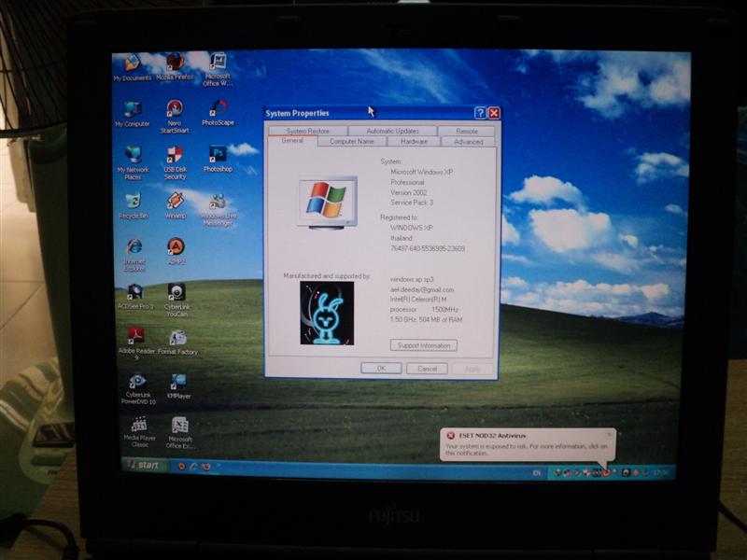
Task: Switch to the Hardware tab
Action: click(x=414, y=142)
